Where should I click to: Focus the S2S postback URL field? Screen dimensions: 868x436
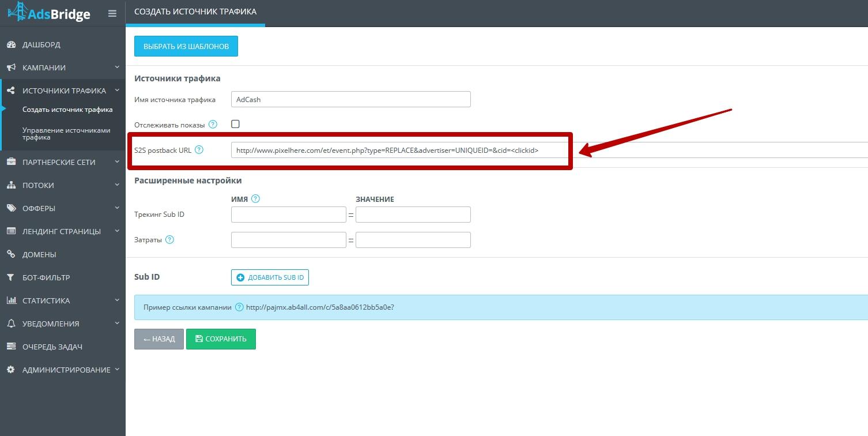tap(549, 150)
